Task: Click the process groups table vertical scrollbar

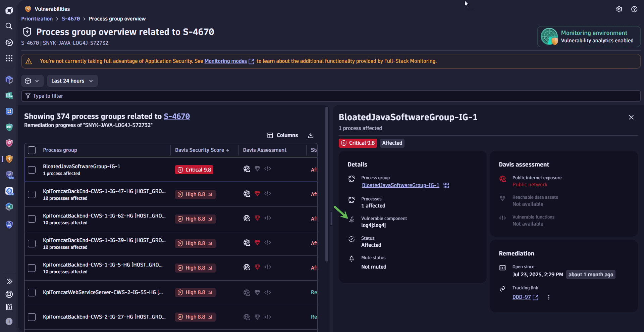Action: (327, 184)
